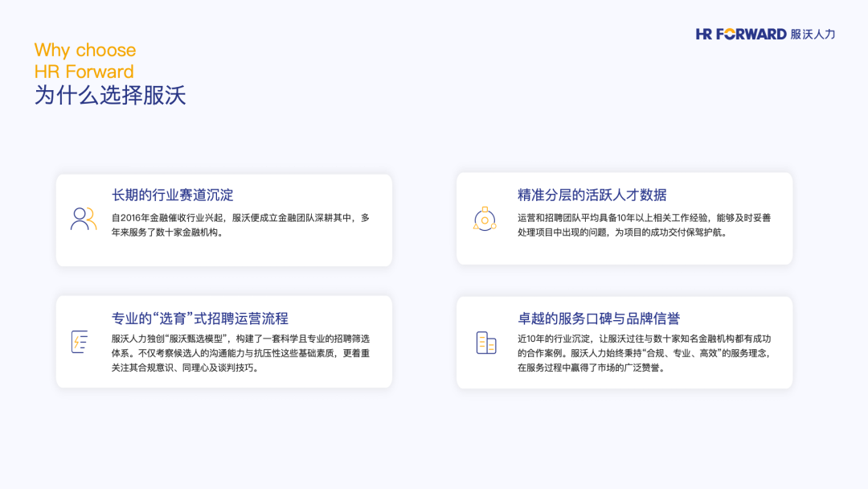Click the card titled 精准分层的活跃人才数据
The image size is (868, 489).
[x=624, y=219]
